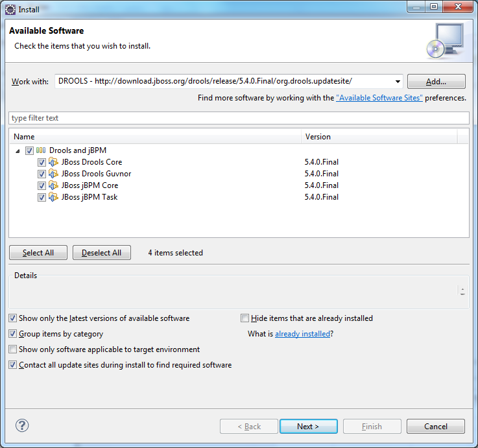The height and width of the screenshot is (448, 478).
Task: Toggle Group items by category checkbox
Action: coord(12,334)
